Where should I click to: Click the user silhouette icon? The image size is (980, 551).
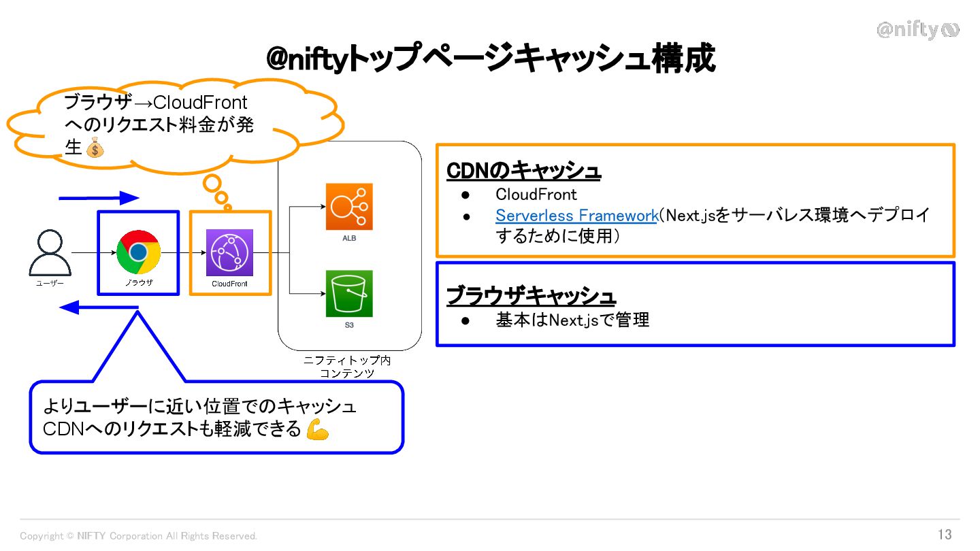(50, 252)
